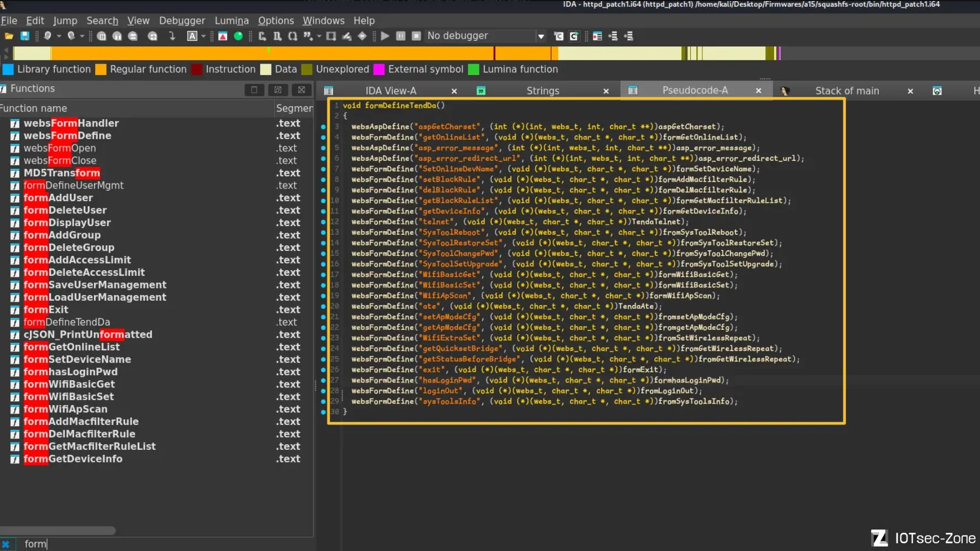
Task: Toggle breakpoint dot on the ate line
Action: point(324,306)
